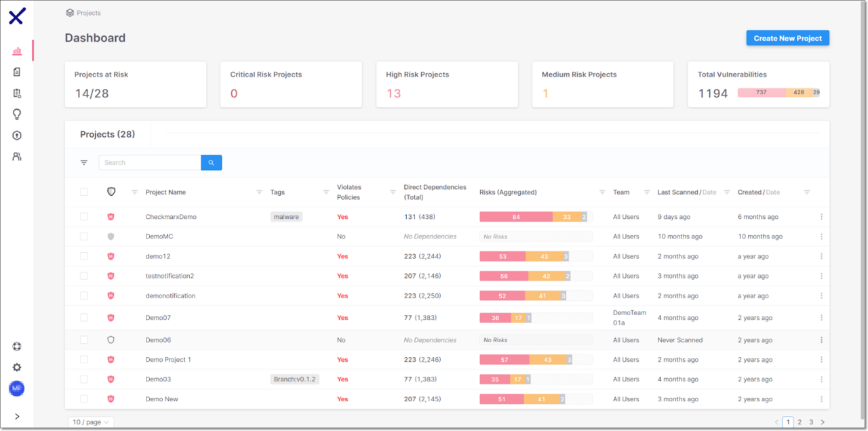Click the help lifebuoy icon in sidebar
This screenshot has width=868, height=431.
[17, 346]
